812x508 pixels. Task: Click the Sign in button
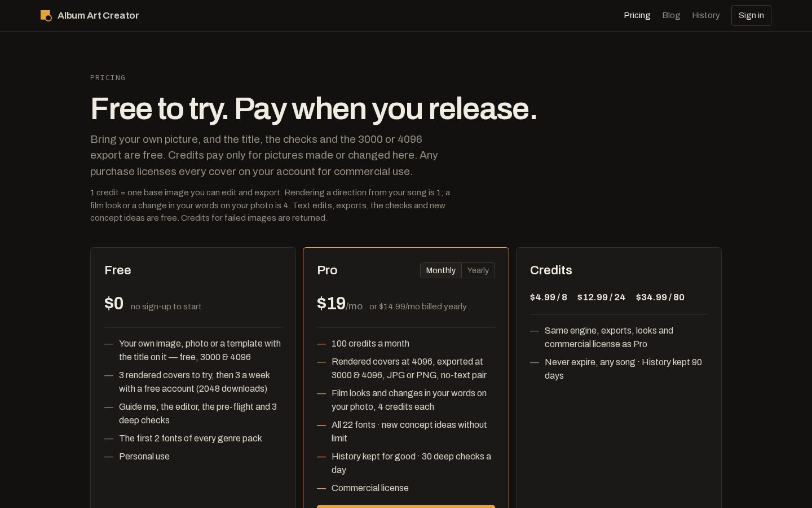pos(751,15)
